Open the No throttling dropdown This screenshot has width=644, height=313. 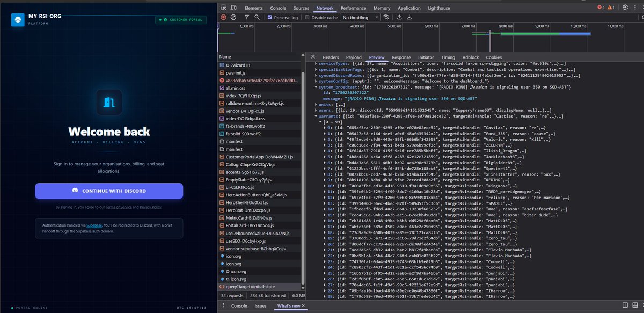(361, 17)
